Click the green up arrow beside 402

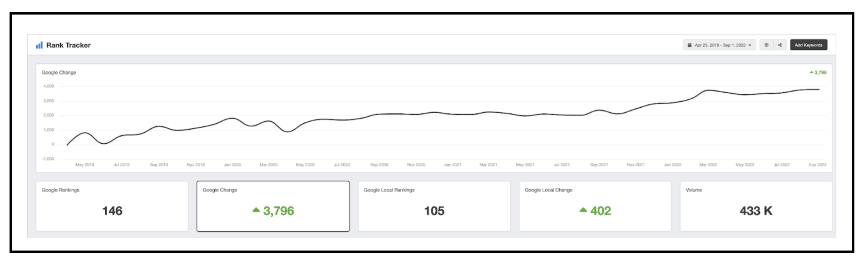point(583,210)
